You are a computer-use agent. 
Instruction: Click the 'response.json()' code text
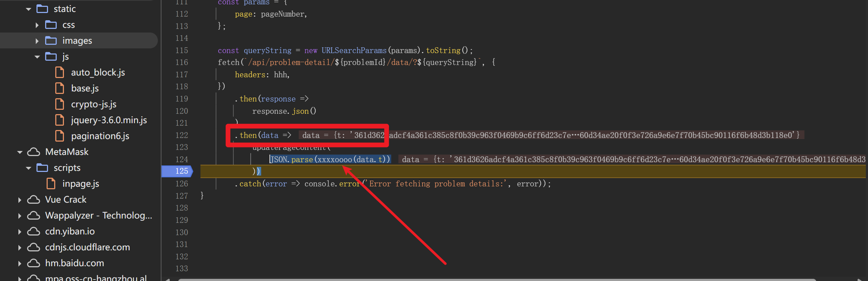tap(284, 111)
